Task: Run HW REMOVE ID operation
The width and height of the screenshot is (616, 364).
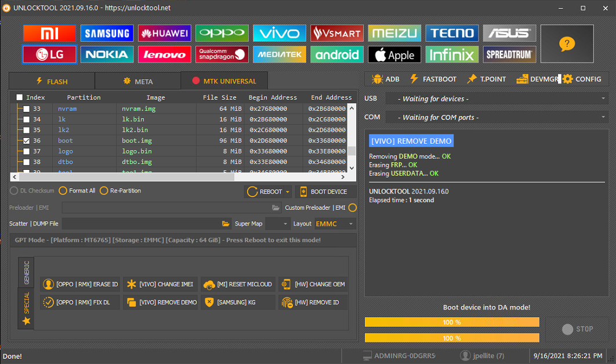Action: (x=313, y=303)
